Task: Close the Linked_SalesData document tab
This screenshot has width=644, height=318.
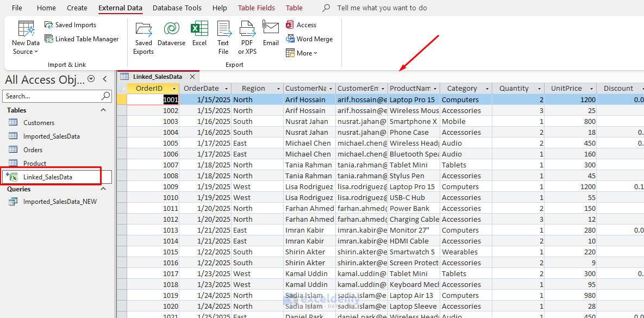Action: [x=192, y=77]
